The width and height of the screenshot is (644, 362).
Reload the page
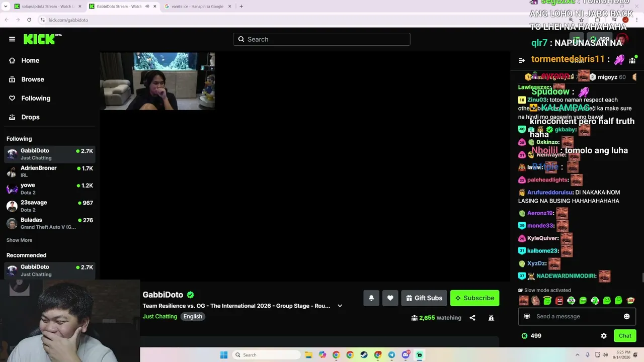(29, 20)
